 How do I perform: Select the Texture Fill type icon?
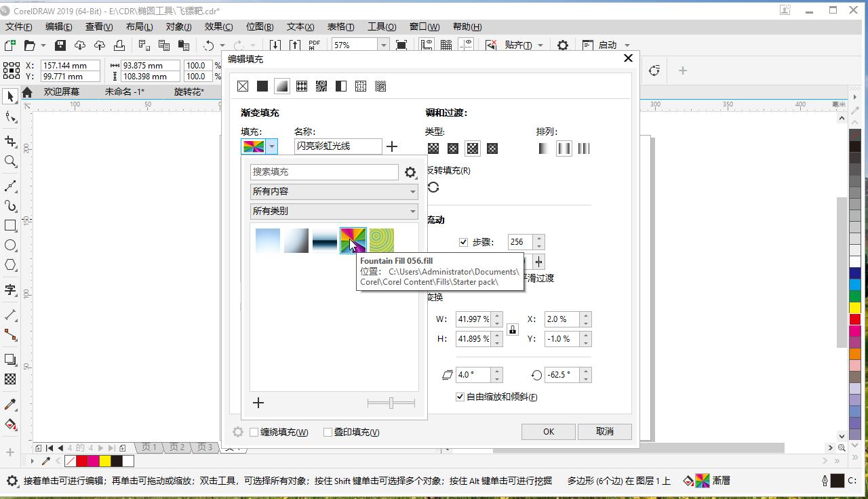361,86
